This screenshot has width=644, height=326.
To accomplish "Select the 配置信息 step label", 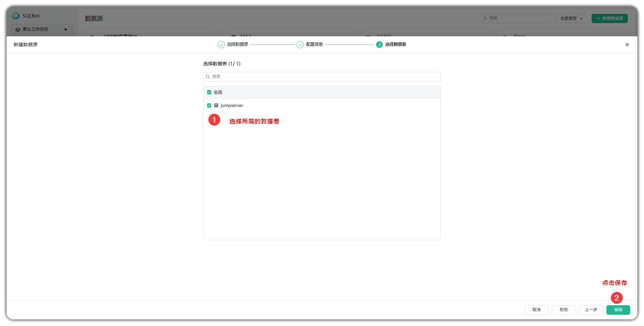I will [313, 44].
